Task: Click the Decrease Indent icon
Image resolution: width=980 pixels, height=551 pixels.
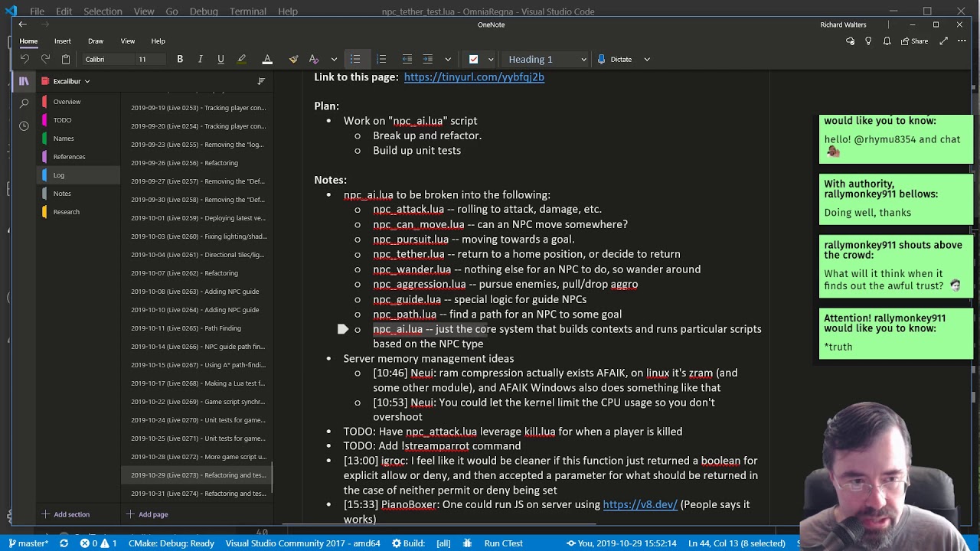Action: (407, 59)
